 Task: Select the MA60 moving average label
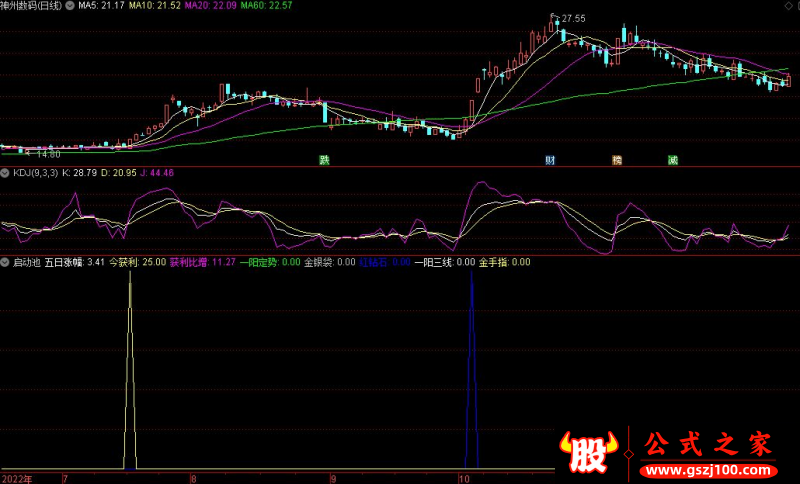pos(265,5)
